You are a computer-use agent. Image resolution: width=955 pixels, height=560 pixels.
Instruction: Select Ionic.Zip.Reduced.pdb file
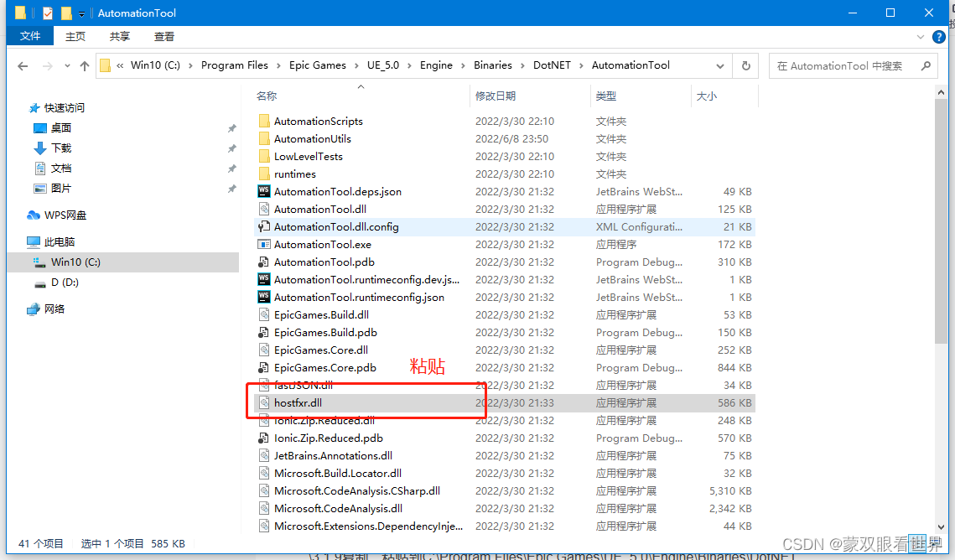(329, 438)
